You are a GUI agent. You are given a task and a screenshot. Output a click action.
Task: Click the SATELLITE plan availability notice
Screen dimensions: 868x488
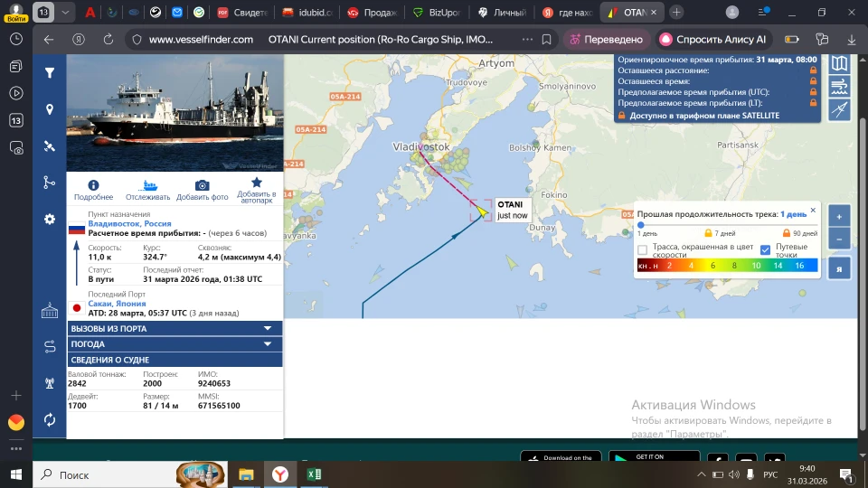(699, 116)
